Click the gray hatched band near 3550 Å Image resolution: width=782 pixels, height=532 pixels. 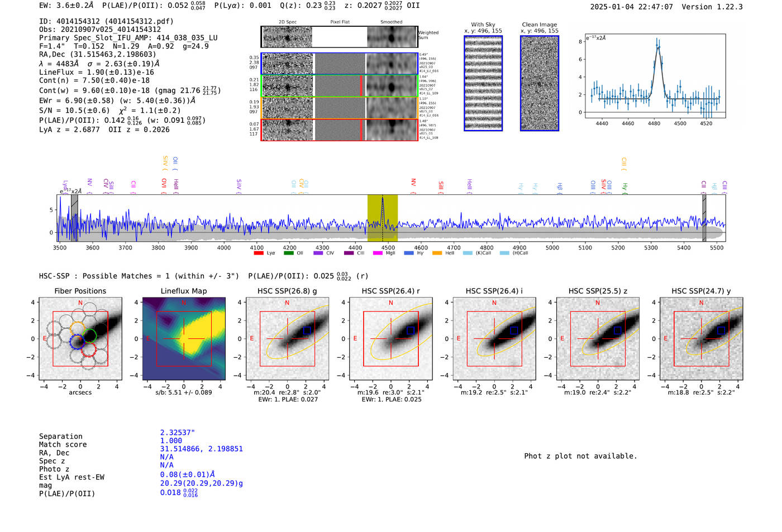[x=74, y=218]
